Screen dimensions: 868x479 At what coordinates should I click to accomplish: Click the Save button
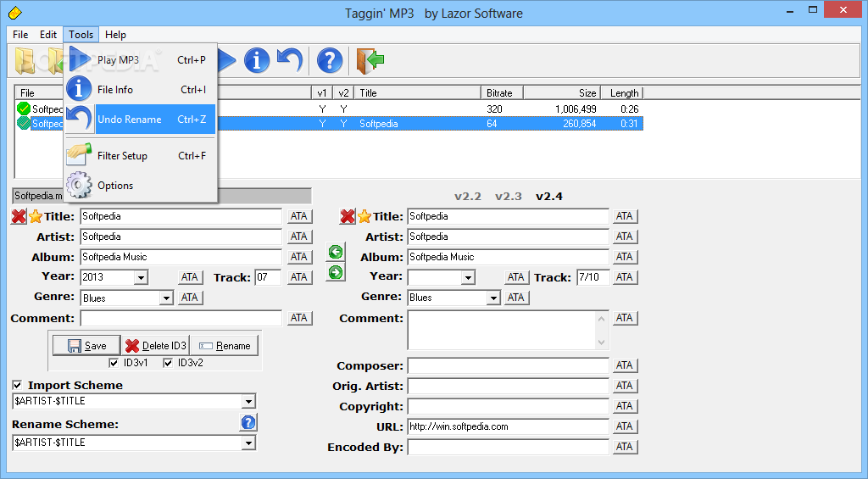pos(86,346)
